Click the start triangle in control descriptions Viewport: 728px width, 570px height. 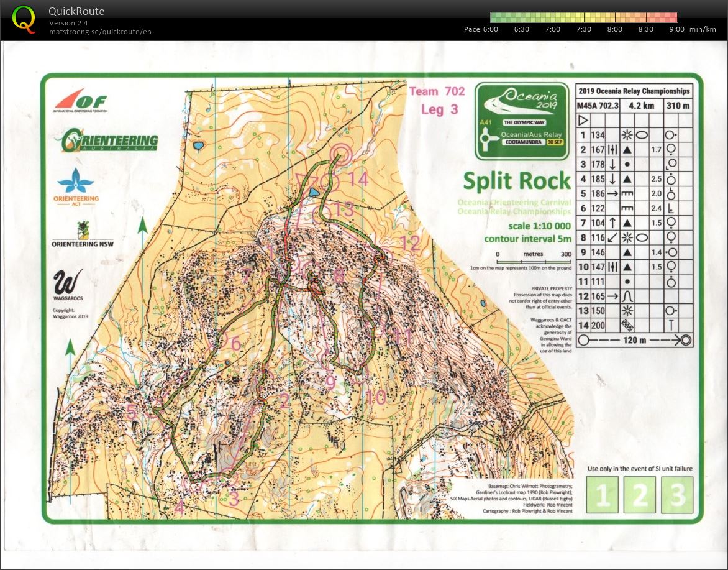click(x=583, y=120)
